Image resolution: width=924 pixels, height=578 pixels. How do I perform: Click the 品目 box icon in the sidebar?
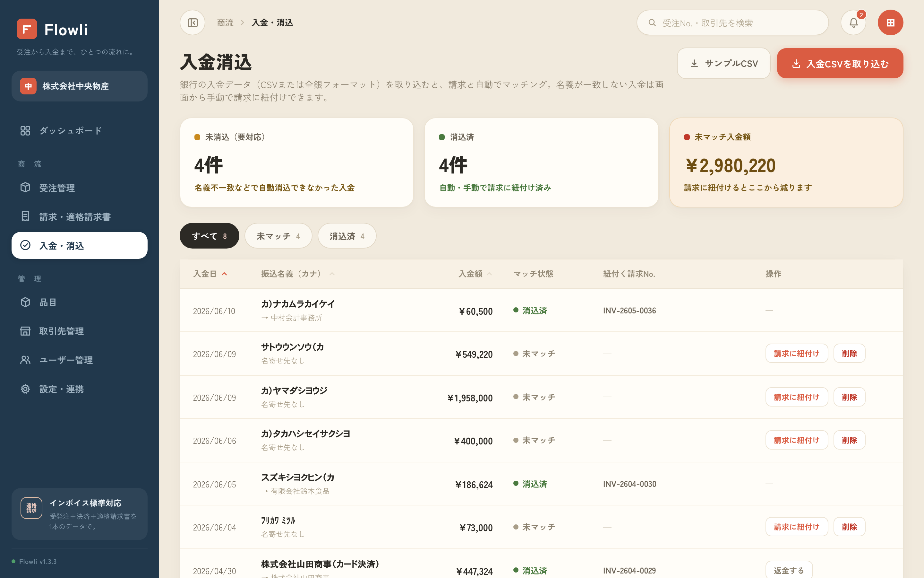(25, 302)
